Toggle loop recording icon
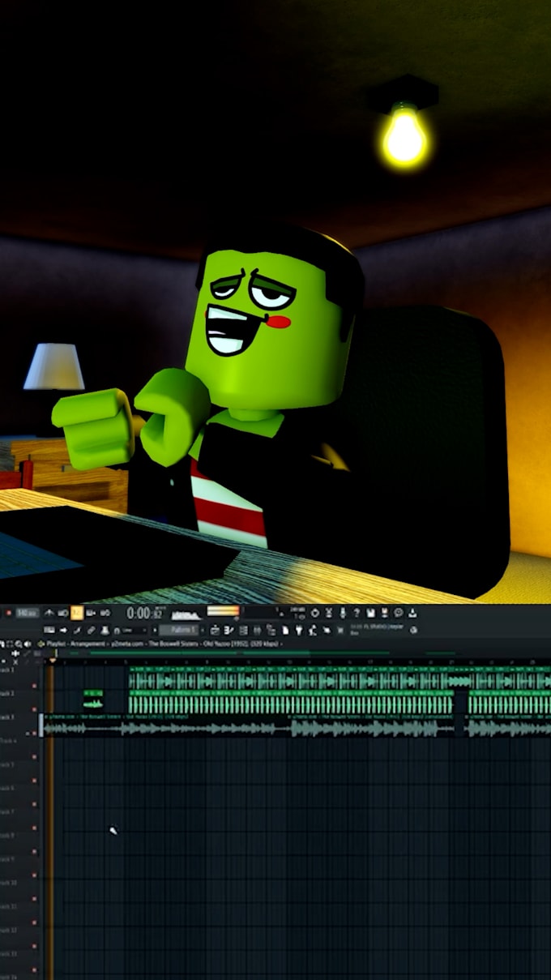551x980 pixels. click(105, 612)
